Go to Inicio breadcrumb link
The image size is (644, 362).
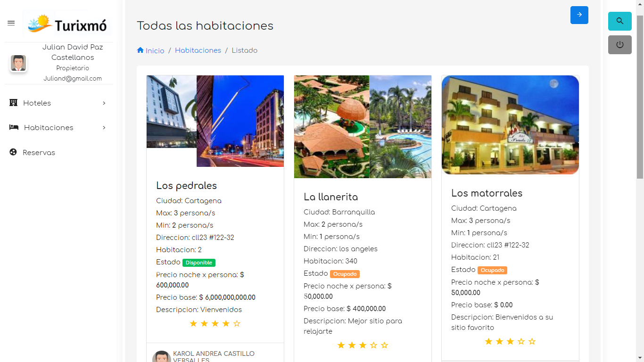click(155, 51)
